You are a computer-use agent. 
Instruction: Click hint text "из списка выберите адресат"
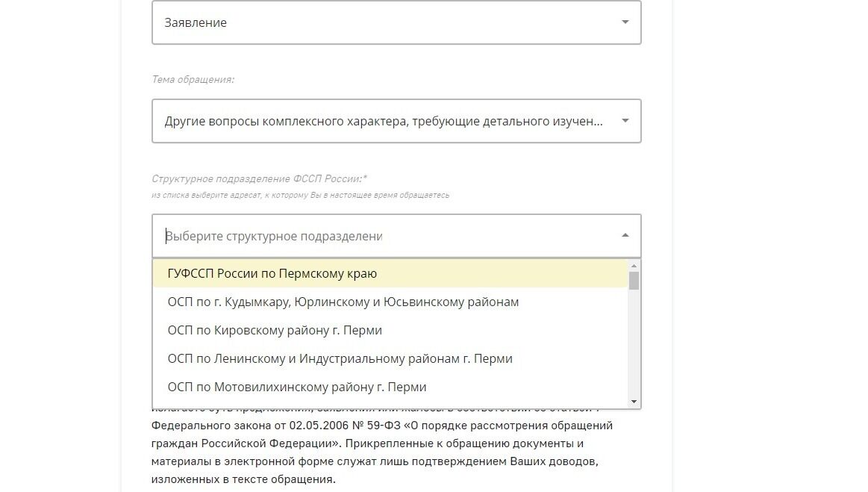[206, 195]
